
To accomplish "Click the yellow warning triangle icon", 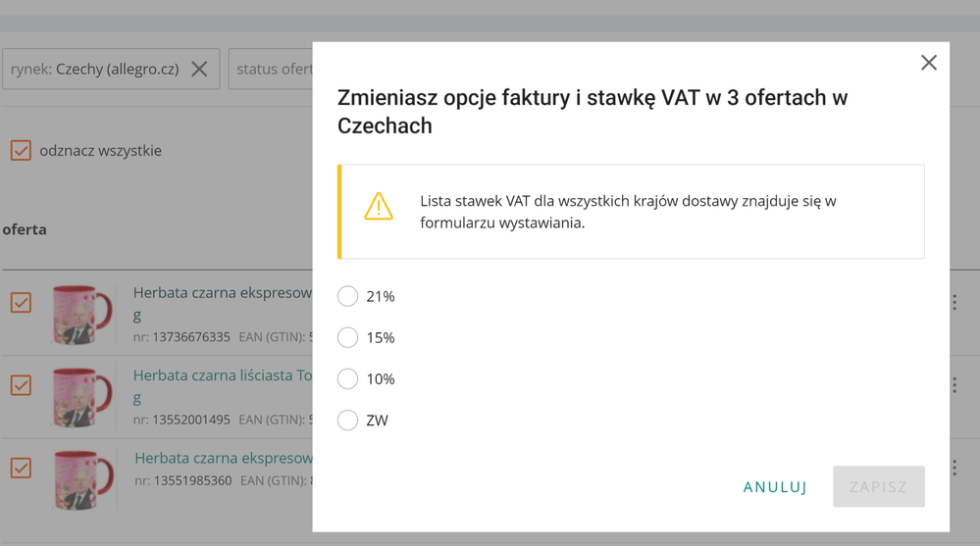I will [x=379, y=207].
